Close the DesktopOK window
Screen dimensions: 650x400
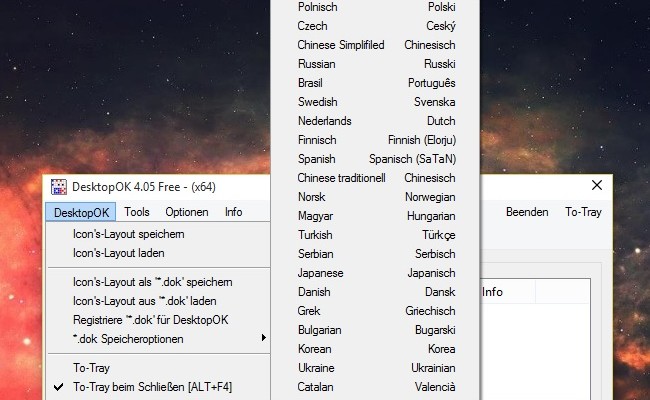(x=597, y=185)
